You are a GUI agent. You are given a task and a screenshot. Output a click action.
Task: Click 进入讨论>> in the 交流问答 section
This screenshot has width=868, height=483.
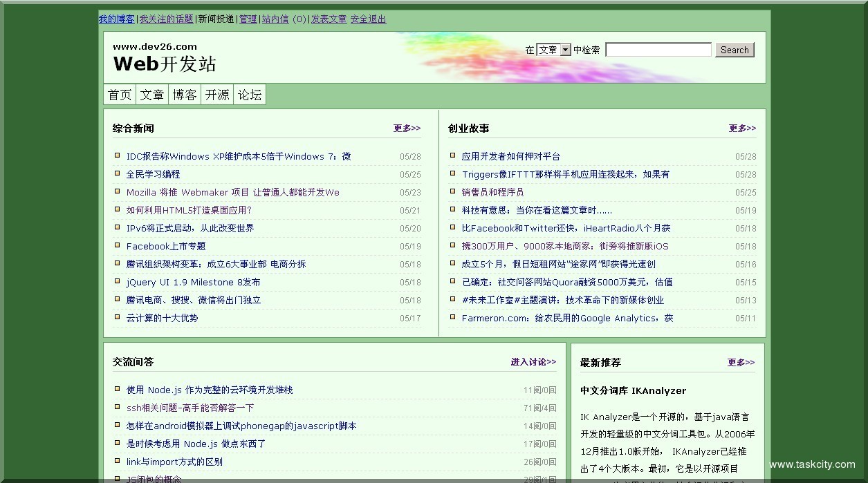[533, 361]
